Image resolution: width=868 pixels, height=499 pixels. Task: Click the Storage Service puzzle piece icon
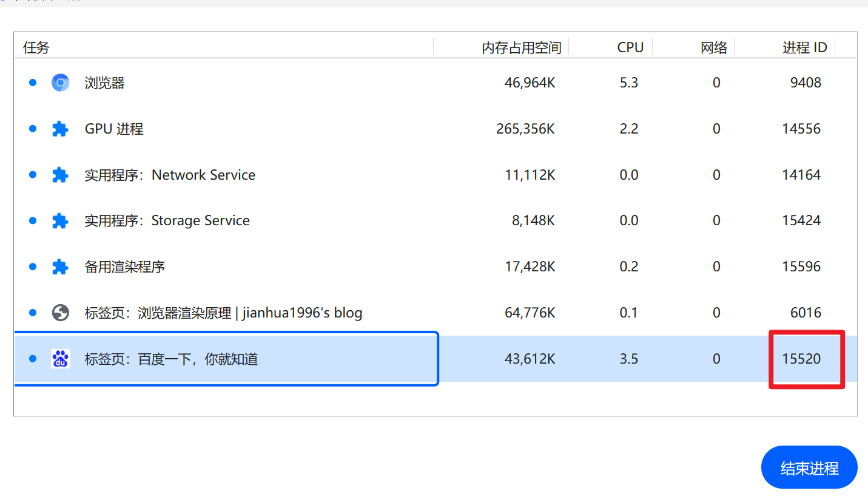(60, 221)
